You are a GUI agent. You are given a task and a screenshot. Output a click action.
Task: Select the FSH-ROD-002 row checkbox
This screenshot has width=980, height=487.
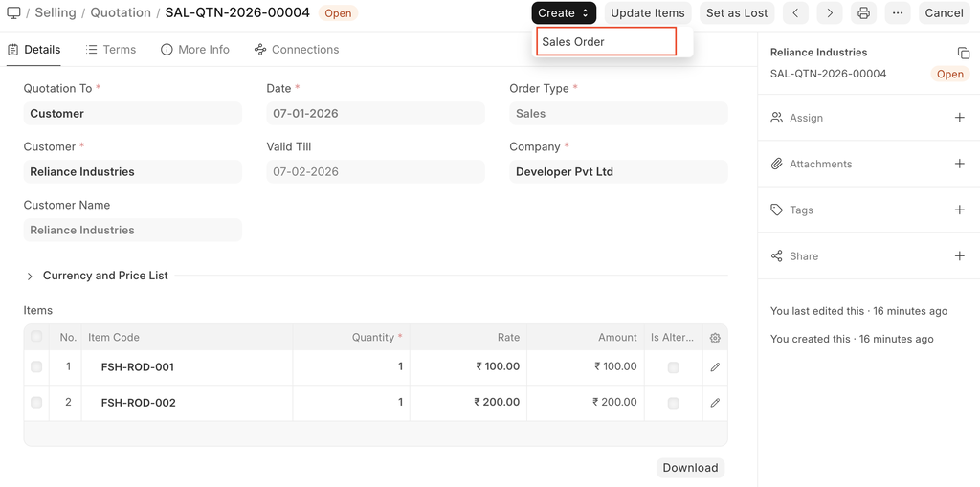[36, 403]
